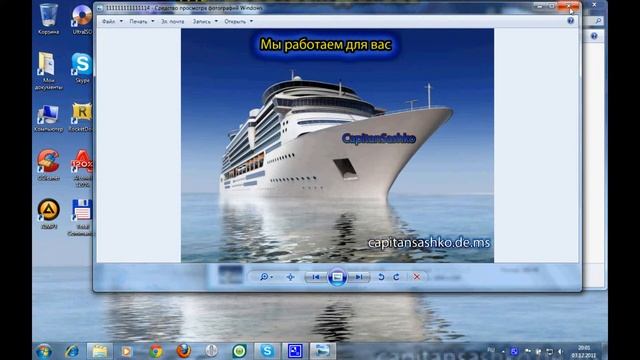Click the actual size (fit) button

[x=290, y=277]
